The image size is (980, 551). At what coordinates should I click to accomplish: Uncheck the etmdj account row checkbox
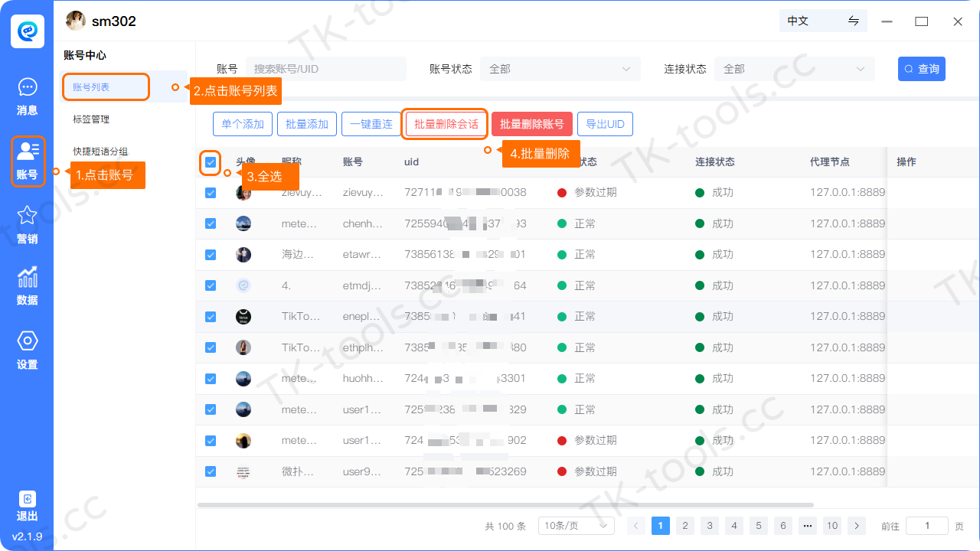click(211, 285)
